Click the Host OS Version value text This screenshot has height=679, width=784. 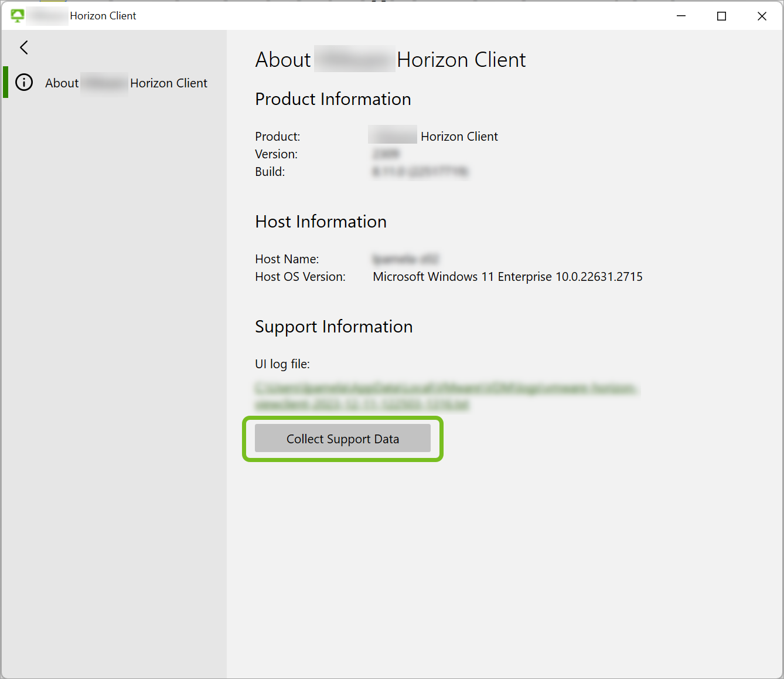[x=507, y=277]
